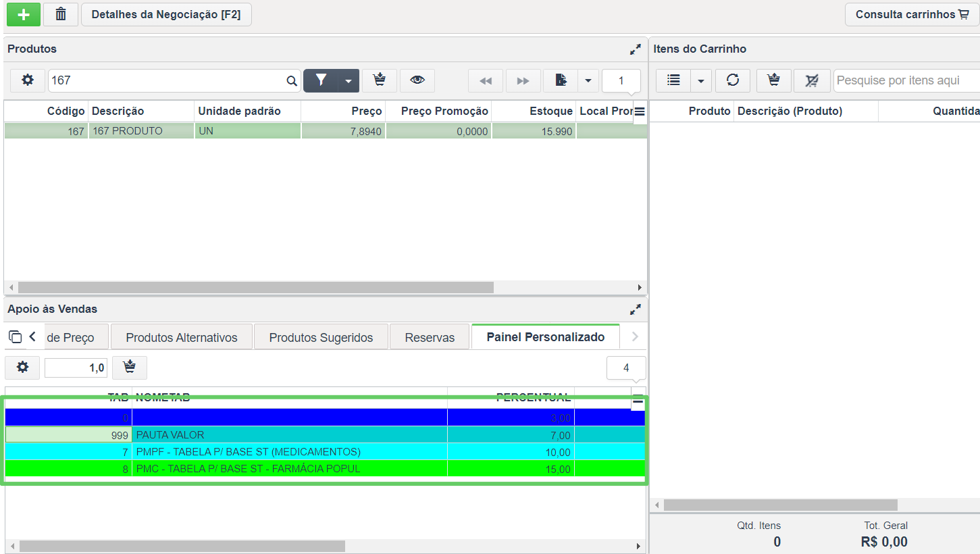The width and height of the screenshot is (980, 554).
Task: Expand the cart list view dropdown arrow
Action: [701, 80]
